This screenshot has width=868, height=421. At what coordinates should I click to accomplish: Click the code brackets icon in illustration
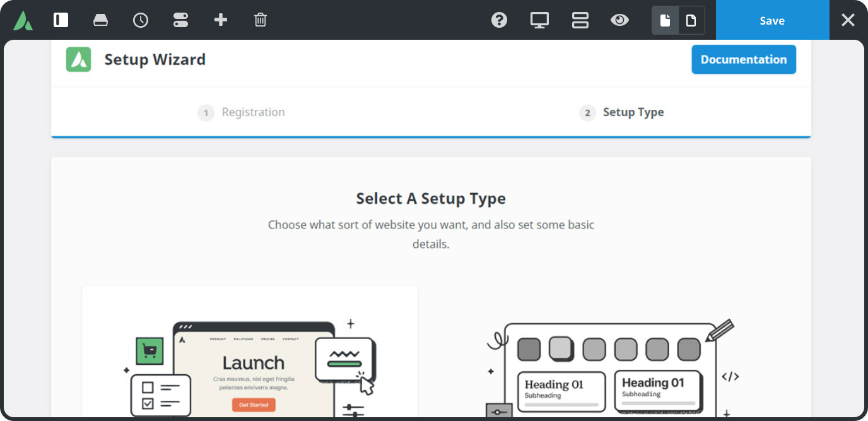pyautogui.click(x=730, y=377)
